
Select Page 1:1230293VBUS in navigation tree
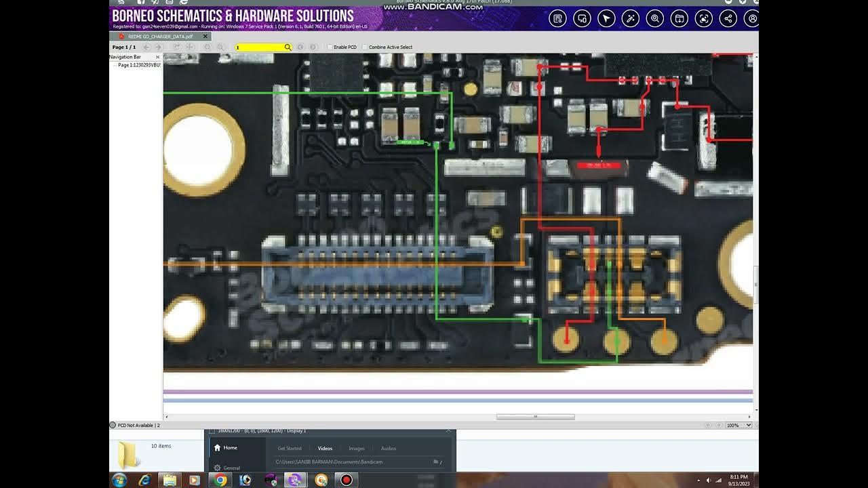[139, 65]
